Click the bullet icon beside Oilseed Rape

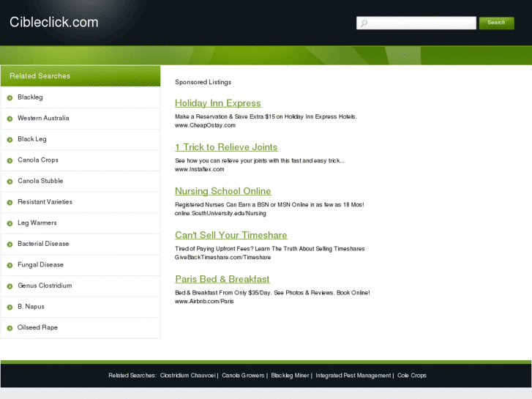click(x=10, y=328)
